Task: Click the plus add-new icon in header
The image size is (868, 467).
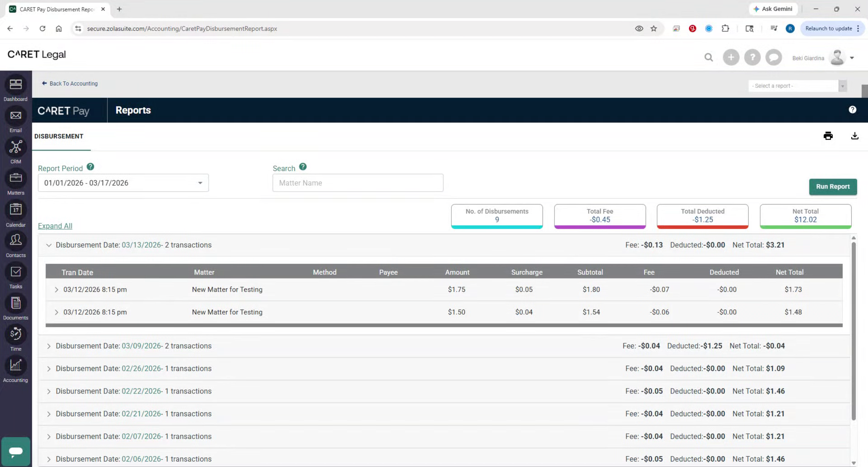Action: [731, 57]
